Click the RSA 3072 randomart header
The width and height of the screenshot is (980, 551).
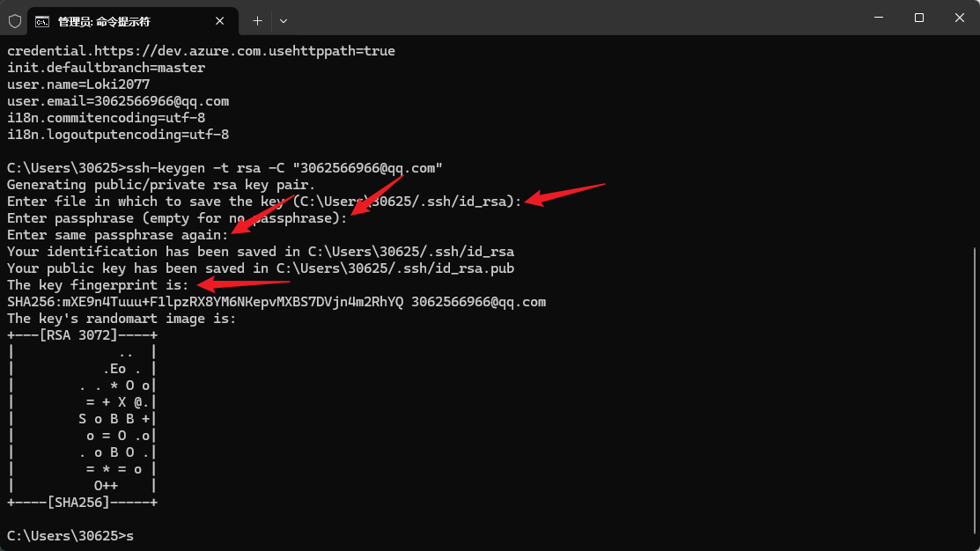82,335
